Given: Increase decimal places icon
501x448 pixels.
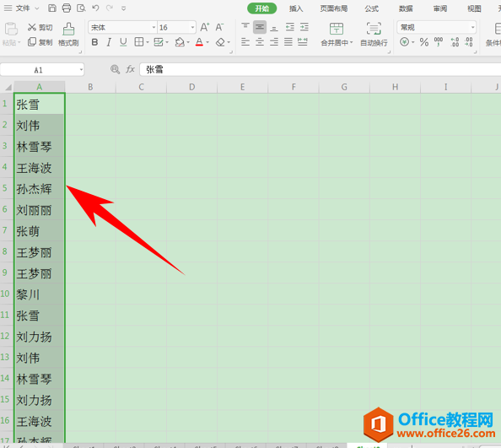Looking at the screenshot, I should pyautogui.click(x=455, y=42).
